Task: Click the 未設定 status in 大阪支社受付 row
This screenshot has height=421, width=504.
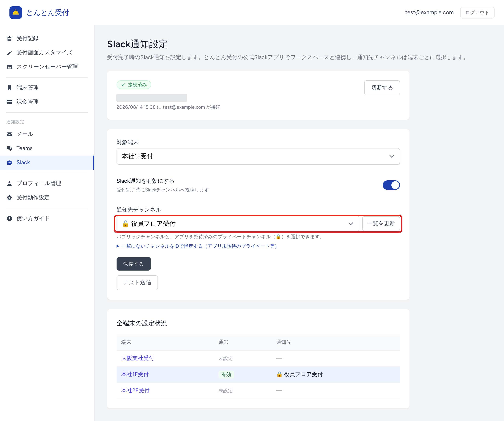Action: click(x=225, y=358)
